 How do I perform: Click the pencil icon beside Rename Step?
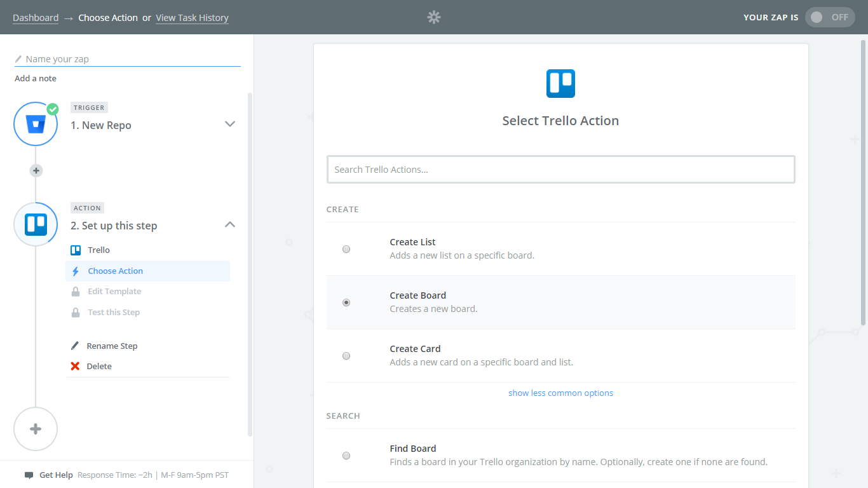(x=75, y=346)
